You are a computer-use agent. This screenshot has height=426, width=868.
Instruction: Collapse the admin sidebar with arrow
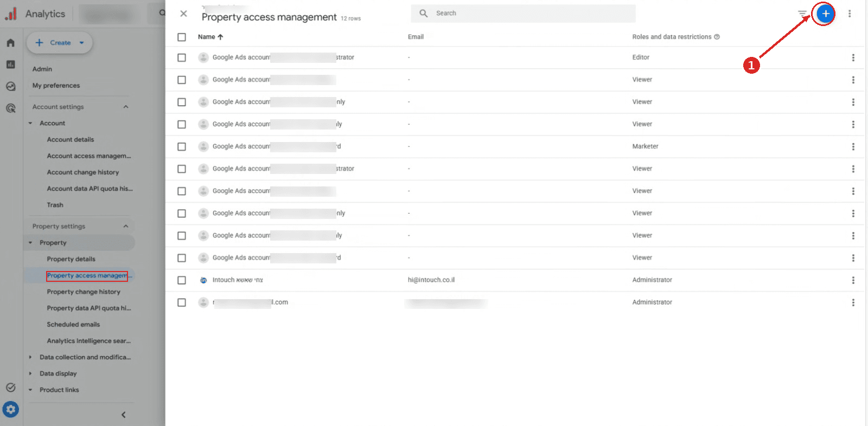coord(123,415)
